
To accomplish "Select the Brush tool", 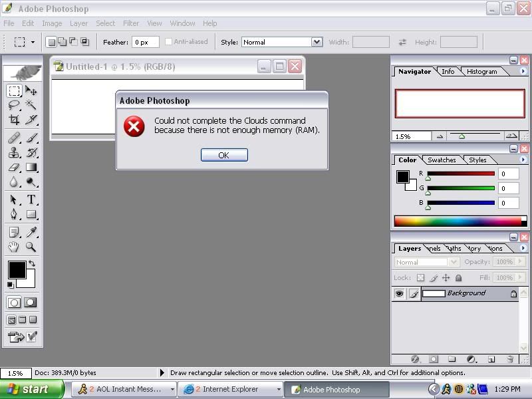I will (31, 138).
